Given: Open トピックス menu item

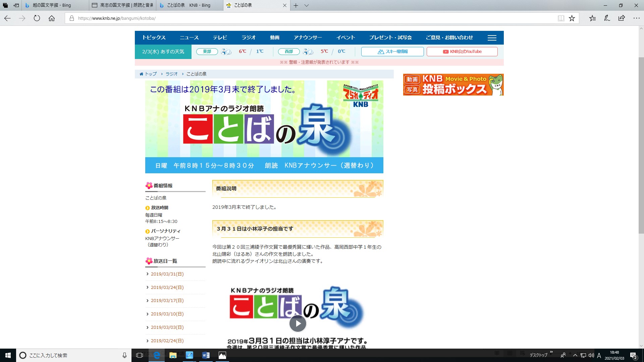Looking at the screenshot, I should (x=154, y=38).
